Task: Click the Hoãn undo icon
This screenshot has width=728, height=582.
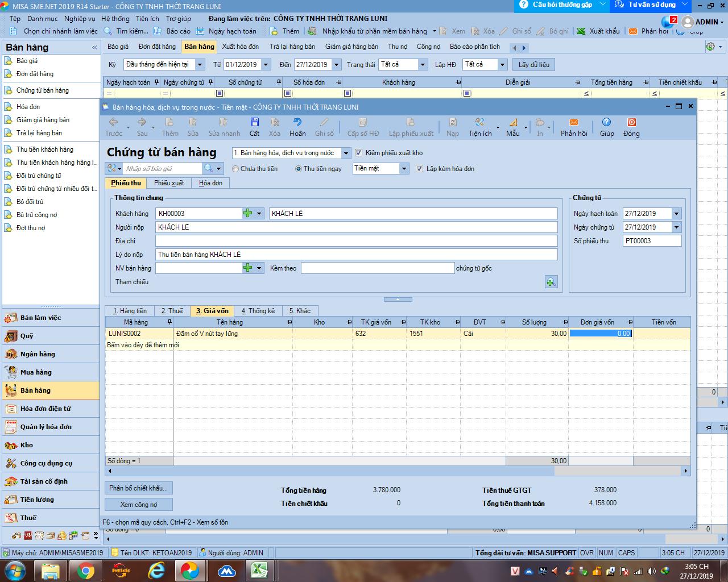Action: tap(297, 123)
